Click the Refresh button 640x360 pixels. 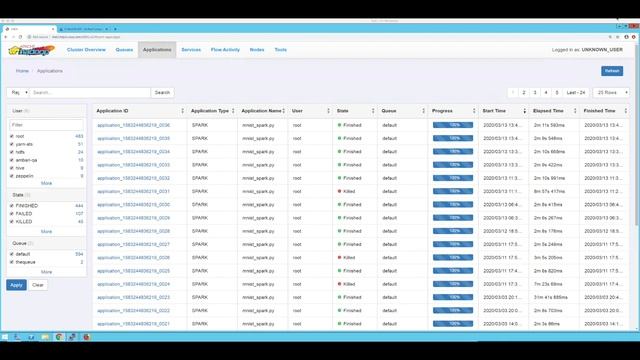point(612,71)
